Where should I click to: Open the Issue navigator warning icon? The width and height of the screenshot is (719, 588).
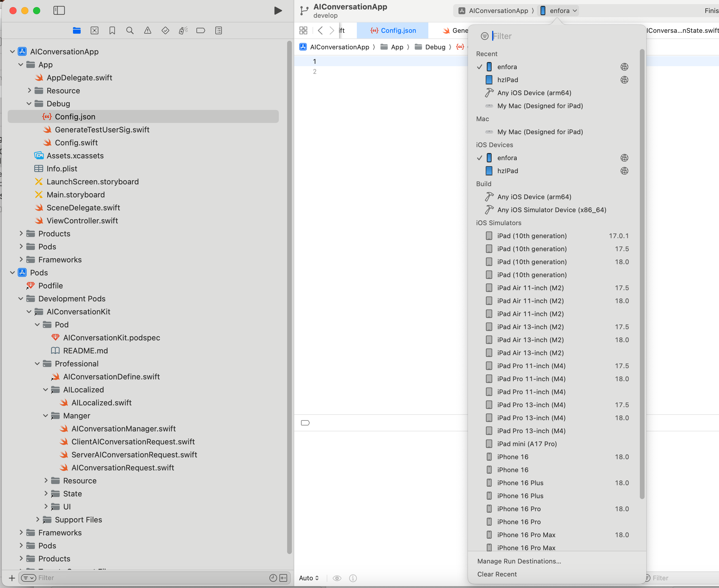148,30
